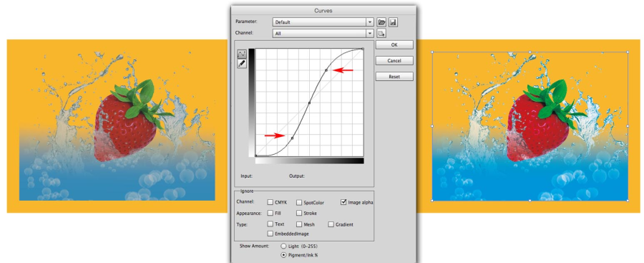Uncheck the Image alpha checkbox
The height and width of the screenshot is (263, 644).
343,202
